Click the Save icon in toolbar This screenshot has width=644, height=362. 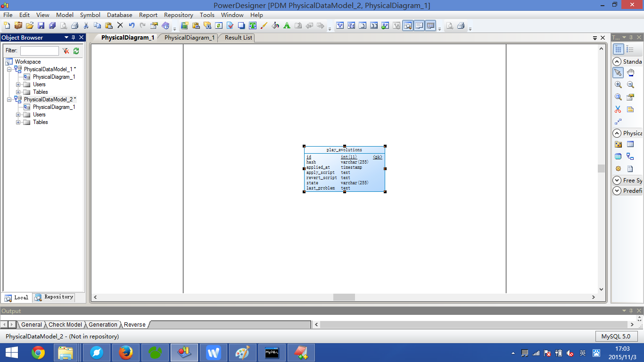(x=41, y=25)
